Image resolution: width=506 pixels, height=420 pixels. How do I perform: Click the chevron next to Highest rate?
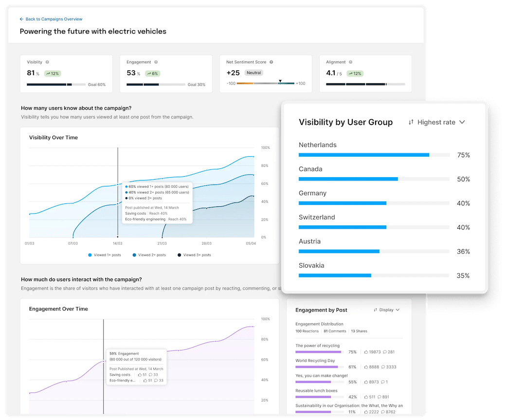(461, 122)
